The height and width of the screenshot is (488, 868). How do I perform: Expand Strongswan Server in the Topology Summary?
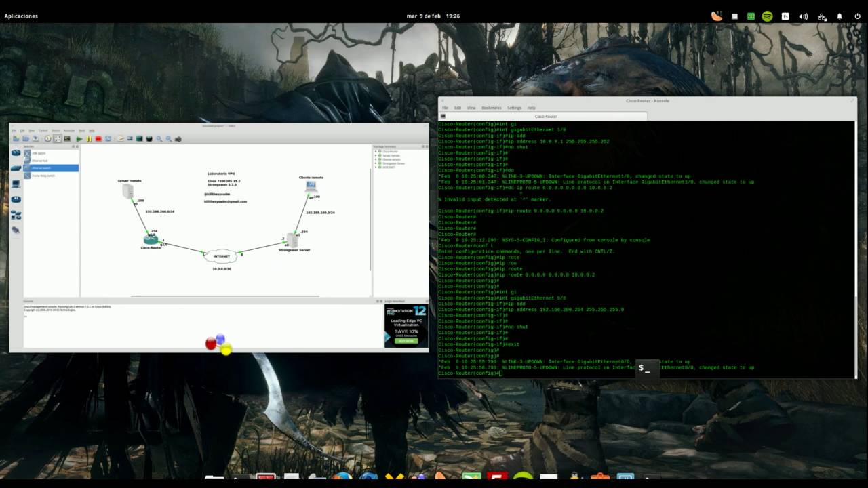click(376, 163)
